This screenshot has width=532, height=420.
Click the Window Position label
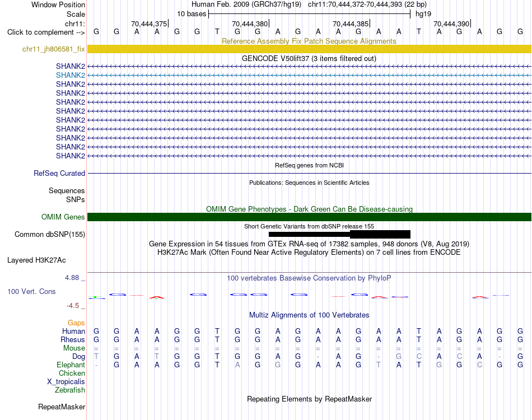coord(58,4)
